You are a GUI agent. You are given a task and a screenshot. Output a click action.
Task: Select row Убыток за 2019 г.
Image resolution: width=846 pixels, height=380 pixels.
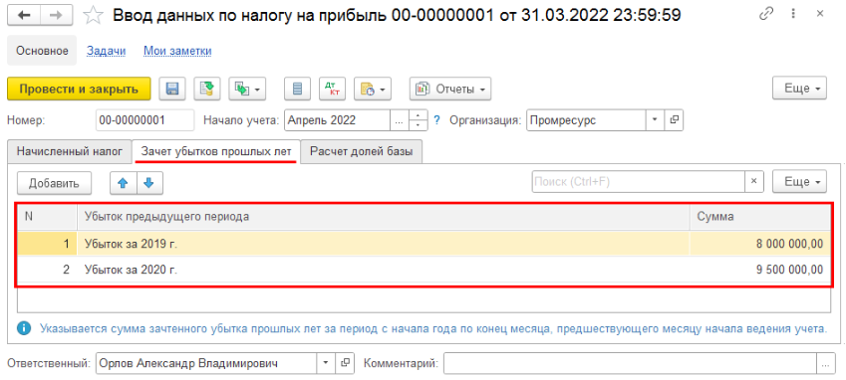424,244
